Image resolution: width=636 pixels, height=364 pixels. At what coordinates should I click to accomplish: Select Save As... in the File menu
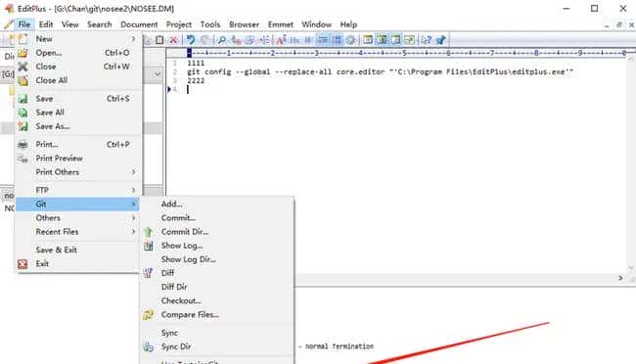tap(77, 126)
